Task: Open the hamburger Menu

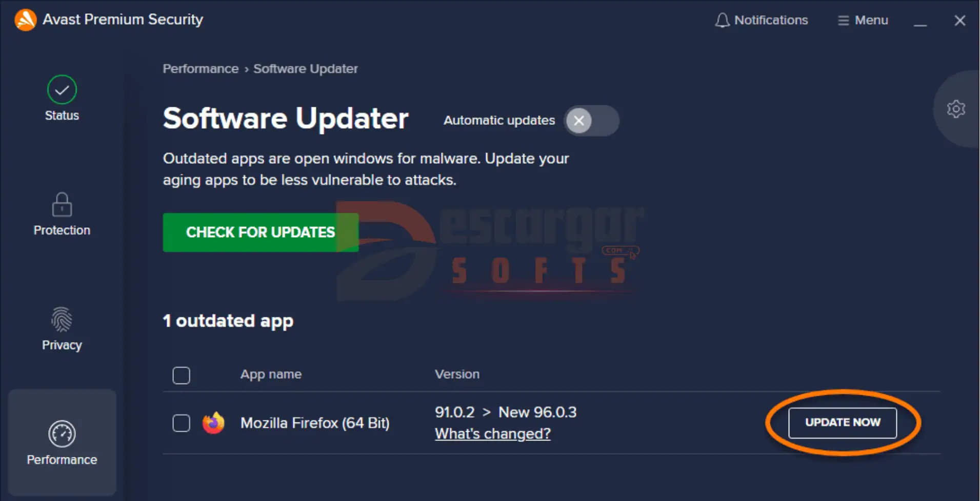Action: (863, 21)
